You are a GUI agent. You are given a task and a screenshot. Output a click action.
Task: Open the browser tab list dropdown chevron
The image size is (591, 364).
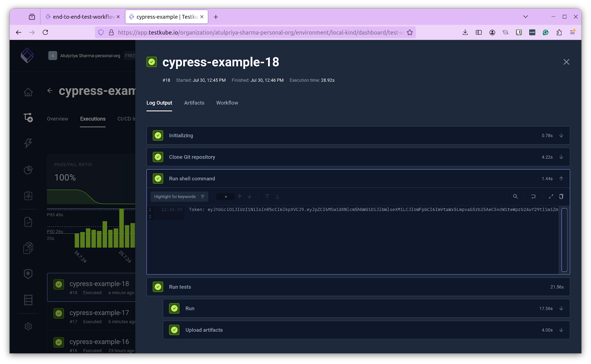pos(525,17)
